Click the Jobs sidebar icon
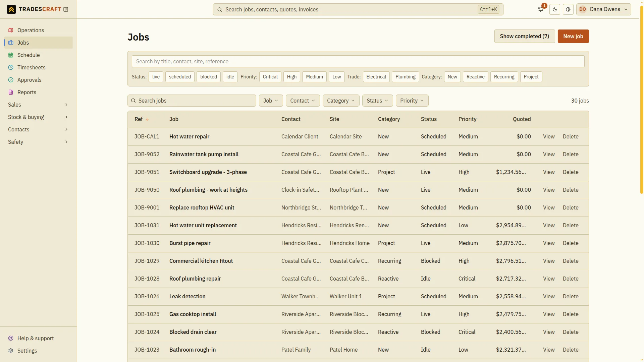Viewport: 644px width, 362px height. click(x=11, y=43)
